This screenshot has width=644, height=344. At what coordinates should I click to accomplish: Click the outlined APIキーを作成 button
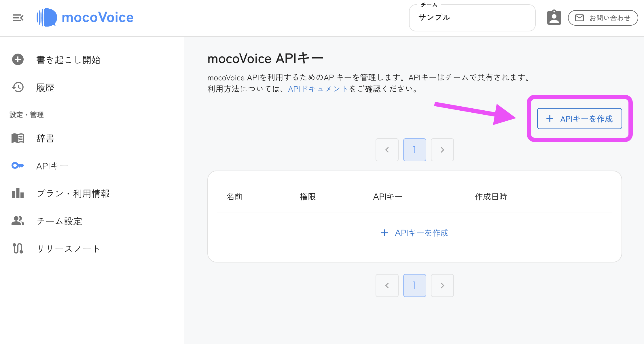(x=579, y=119)
